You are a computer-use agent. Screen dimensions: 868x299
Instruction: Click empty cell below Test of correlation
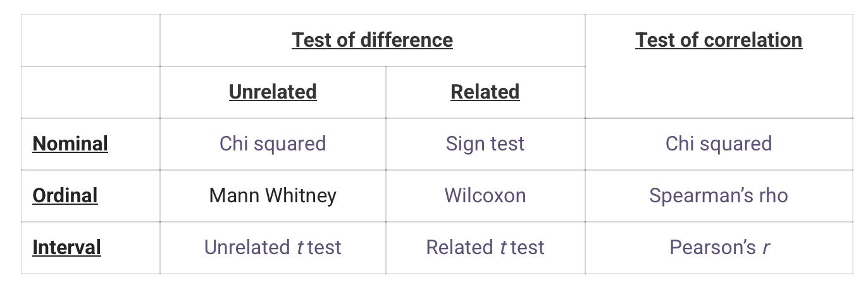point(719,92)
